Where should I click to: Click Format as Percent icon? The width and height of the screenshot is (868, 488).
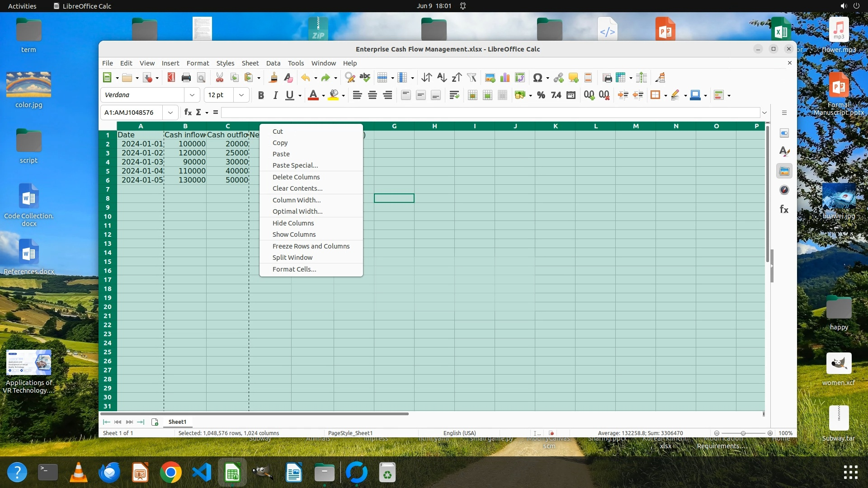coord(541,95)
